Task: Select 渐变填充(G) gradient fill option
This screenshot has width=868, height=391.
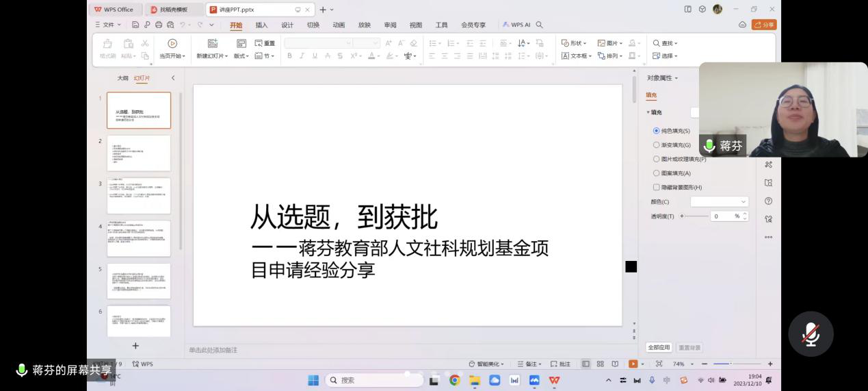Action: click(x=657, y=145)
